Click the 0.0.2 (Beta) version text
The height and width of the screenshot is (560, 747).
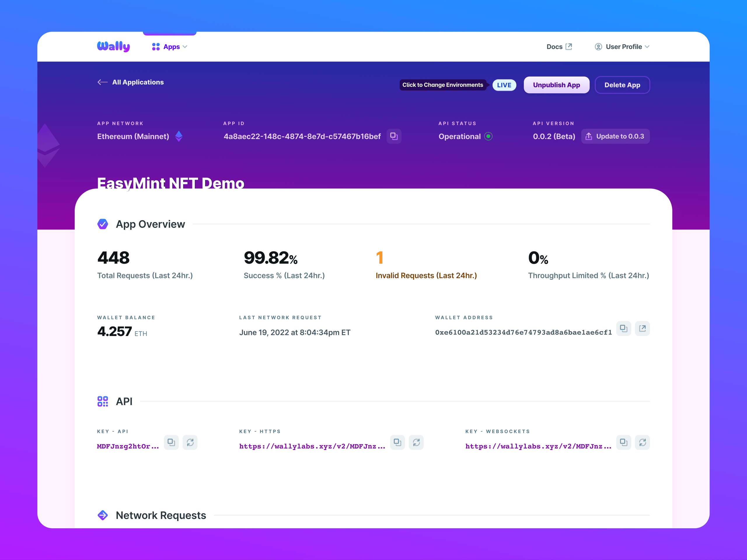(x=554, y=136)
